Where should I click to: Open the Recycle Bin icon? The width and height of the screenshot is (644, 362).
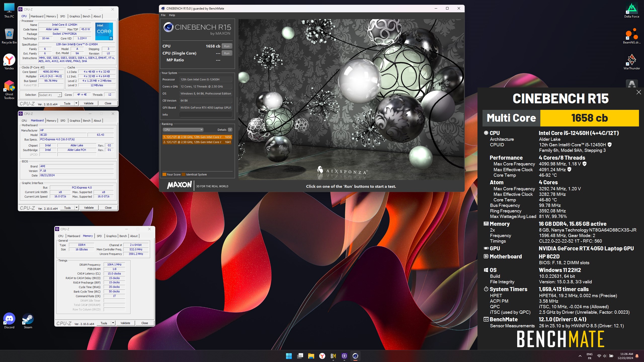pos(9,36)
